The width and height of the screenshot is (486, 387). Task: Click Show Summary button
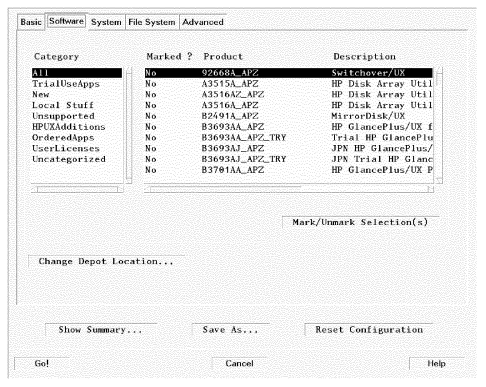point(100,330)
